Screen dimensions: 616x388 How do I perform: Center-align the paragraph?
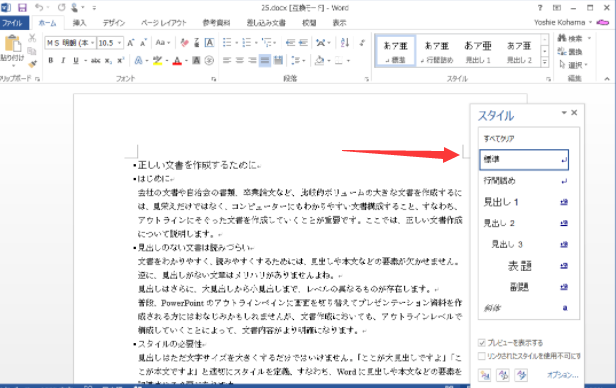pyautogui.click(x=240, y=60)
